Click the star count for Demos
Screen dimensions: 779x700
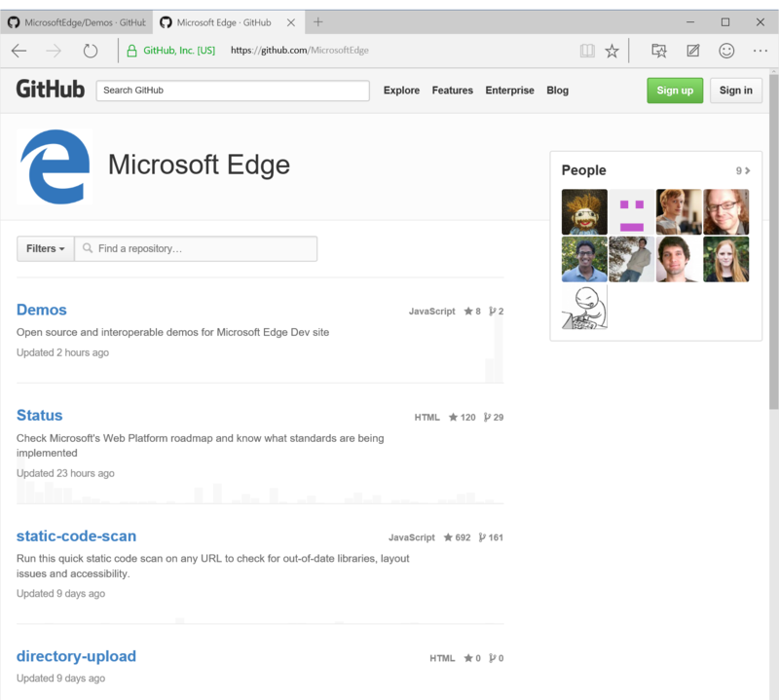pyautogui.click(x=472, y=311)
